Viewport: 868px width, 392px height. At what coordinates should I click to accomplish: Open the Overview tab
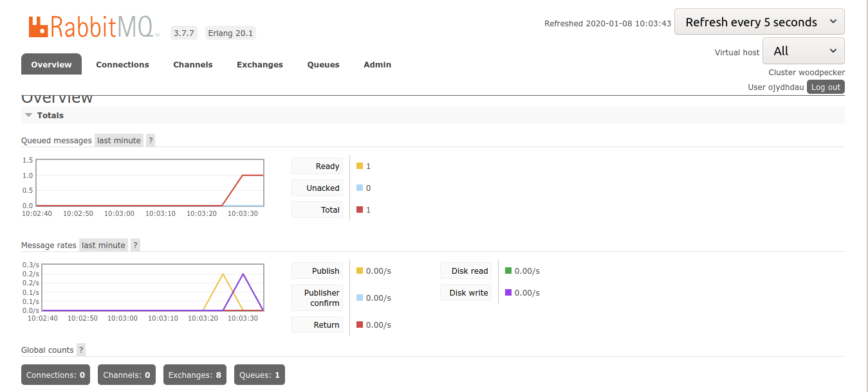51,64
